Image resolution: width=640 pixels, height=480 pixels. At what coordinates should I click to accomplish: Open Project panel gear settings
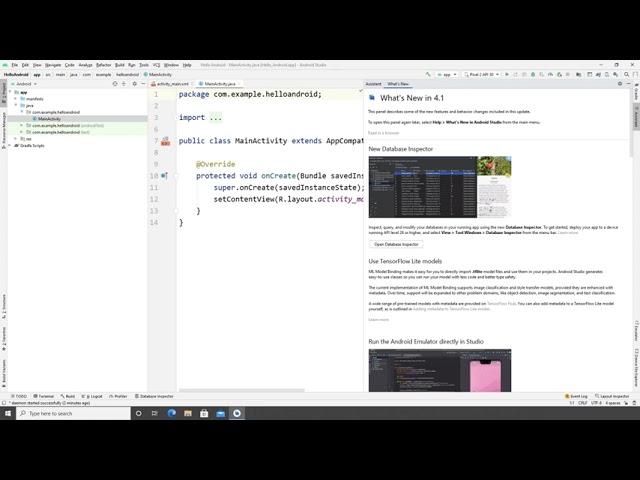pos(134,84)
